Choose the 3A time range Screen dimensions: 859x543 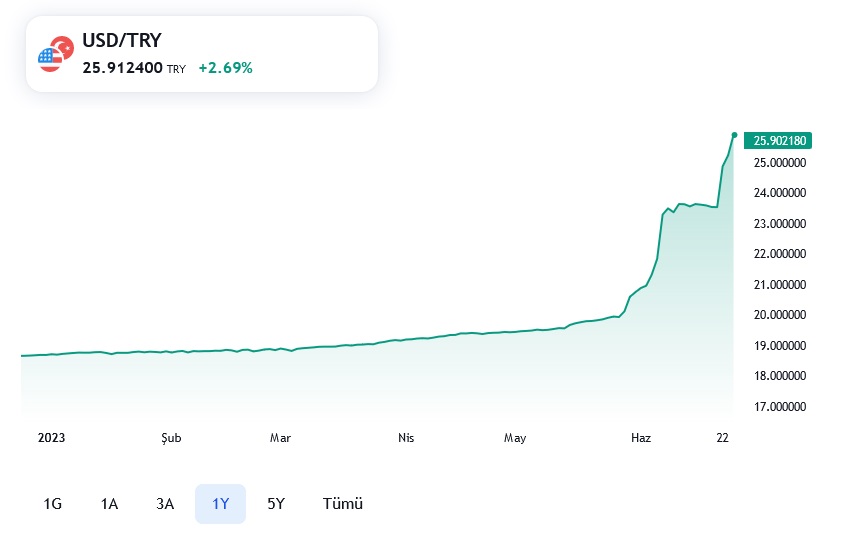165,504
